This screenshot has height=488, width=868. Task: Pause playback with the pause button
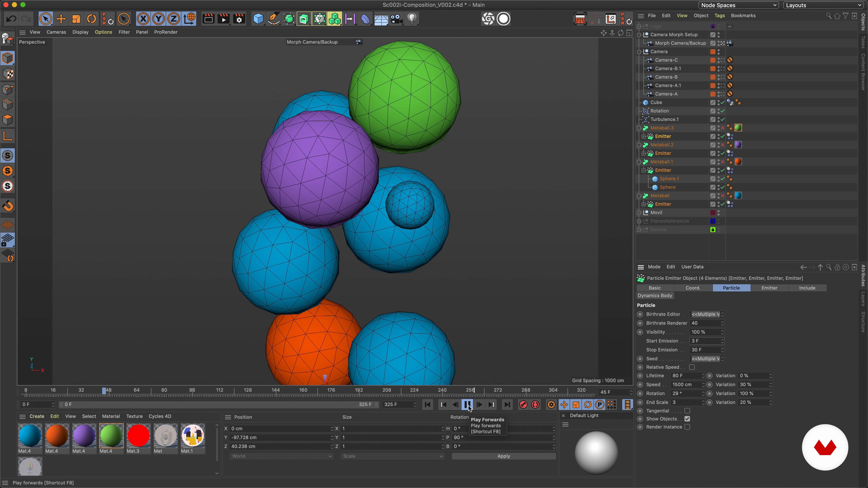click(467, 404)
